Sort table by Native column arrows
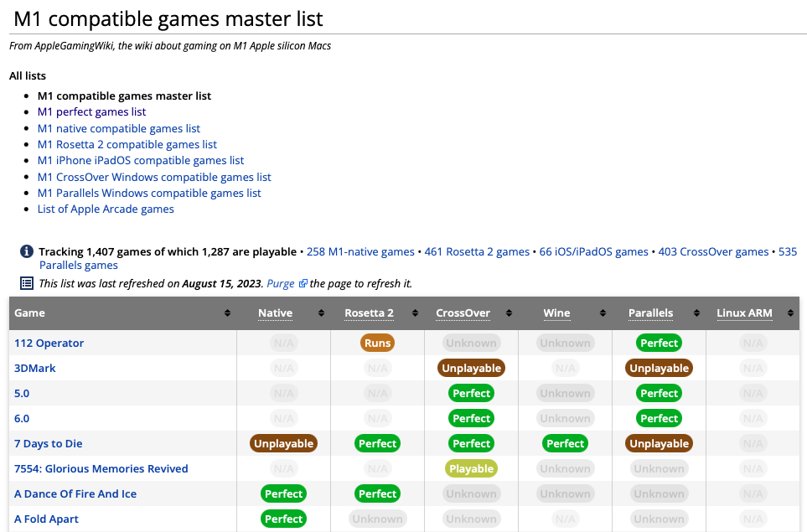 [x=321, y=313]
